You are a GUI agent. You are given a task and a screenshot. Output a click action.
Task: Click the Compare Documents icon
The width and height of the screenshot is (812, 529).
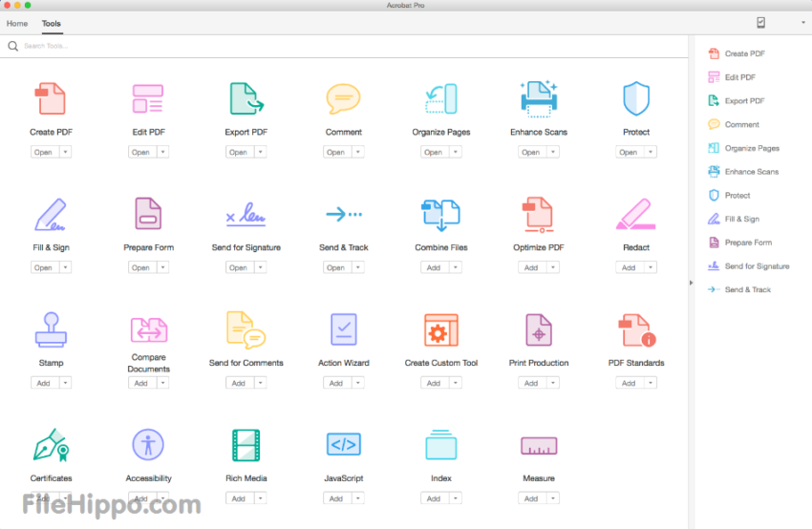[x=149, y=329]
